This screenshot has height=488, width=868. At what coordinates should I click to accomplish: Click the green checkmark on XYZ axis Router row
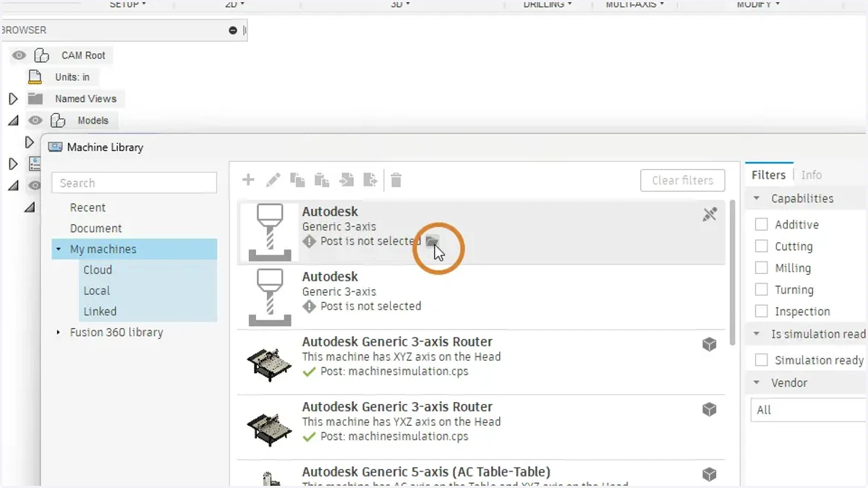click(x=310, y=372)
